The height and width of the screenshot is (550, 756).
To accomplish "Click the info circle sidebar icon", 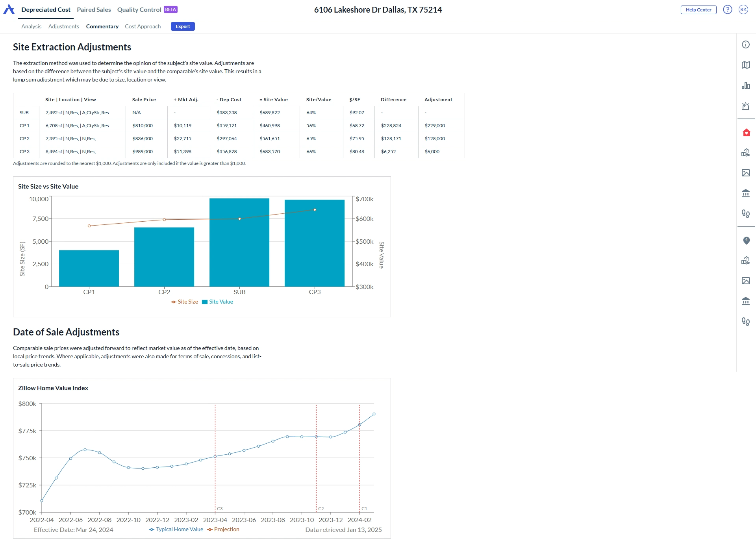I will [x=745, y=44].
